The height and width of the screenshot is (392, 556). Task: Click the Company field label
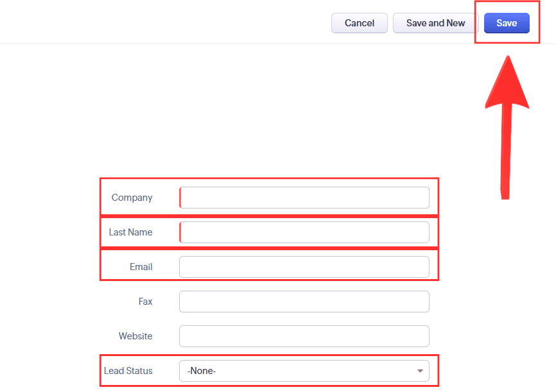[132, 198]
